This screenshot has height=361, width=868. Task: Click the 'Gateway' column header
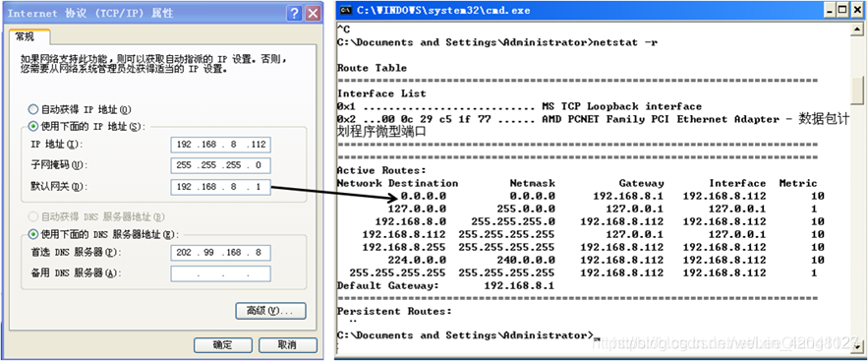pos(641,183)
